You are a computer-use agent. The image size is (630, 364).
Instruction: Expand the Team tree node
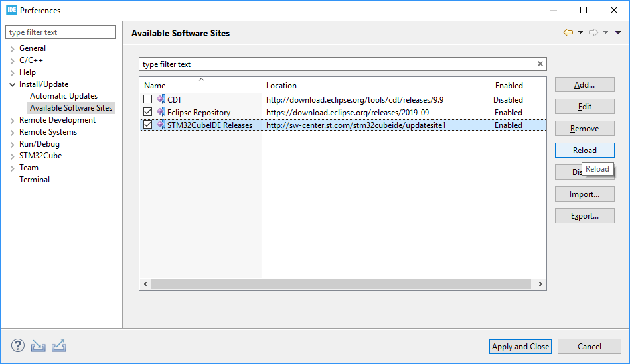12,168
